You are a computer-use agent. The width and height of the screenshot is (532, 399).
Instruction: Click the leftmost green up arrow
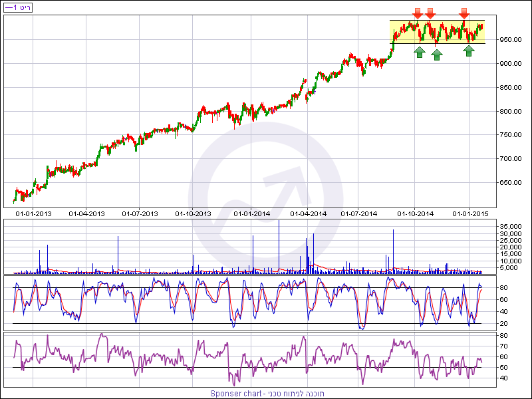tap(420, 52)
